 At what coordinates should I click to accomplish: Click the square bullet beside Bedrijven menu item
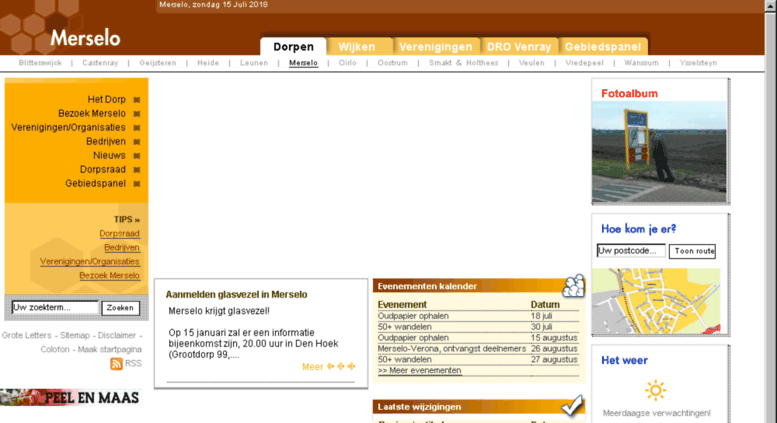(x=137, y=142)
